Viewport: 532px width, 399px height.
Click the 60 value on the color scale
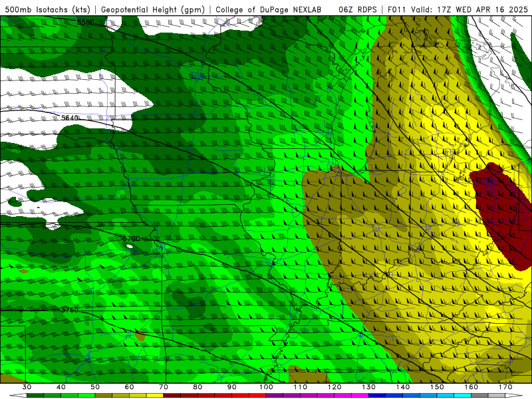(129, 387)
